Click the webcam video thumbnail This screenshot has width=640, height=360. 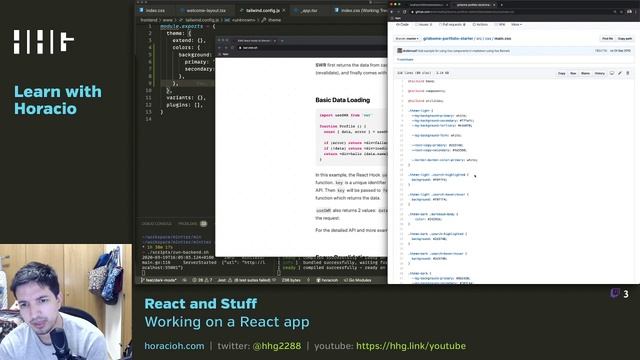[x=66, y=302]
